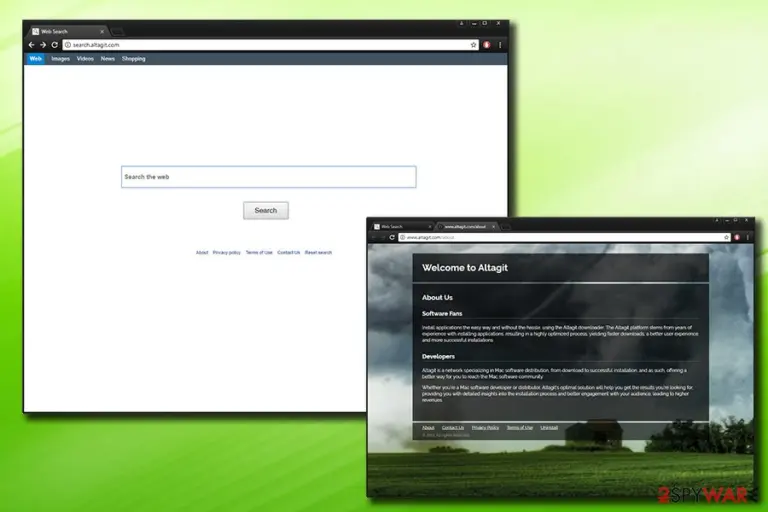Go back in the search.altagit.com window
The height and width of the screenshot is (512, 768).
32,45
